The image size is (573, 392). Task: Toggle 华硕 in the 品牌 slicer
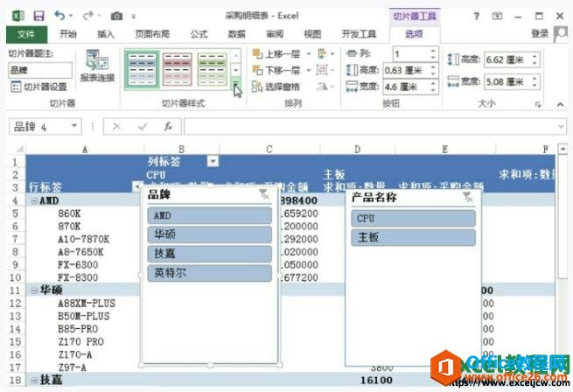pos(209,234)
